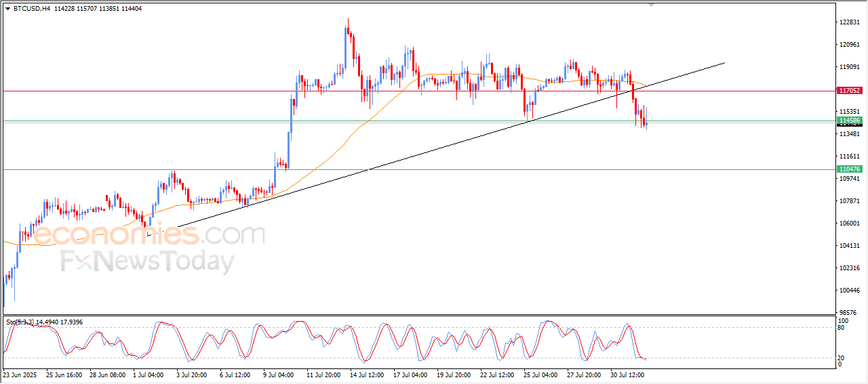
Task: Click the 104131 value on the price axis
Action: (850, 246)
